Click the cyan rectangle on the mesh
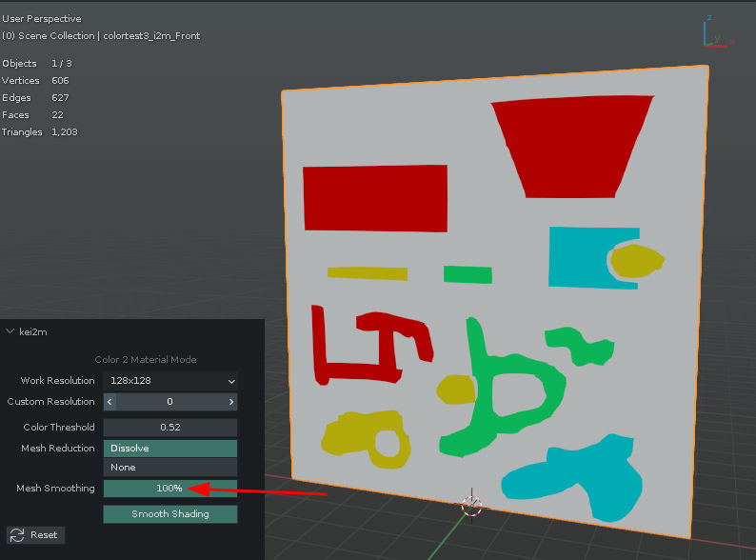756x560 pixels. point(576,257)
